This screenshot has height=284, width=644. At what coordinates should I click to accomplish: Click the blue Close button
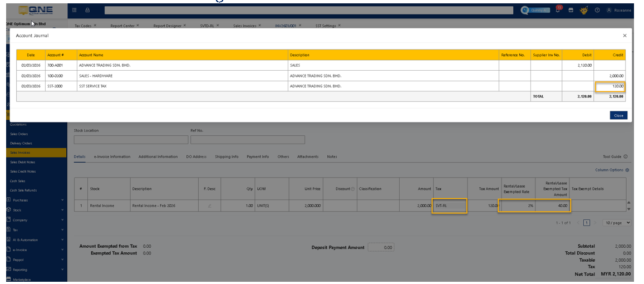618,115
